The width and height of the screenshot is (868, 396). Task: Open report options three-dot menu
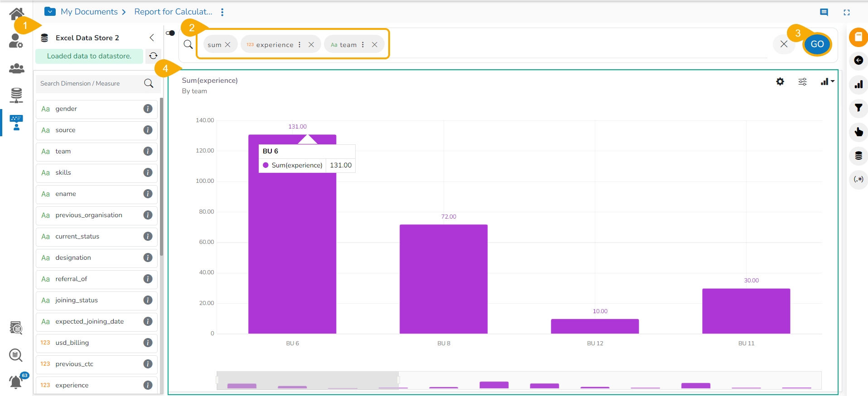coord(222,12)
